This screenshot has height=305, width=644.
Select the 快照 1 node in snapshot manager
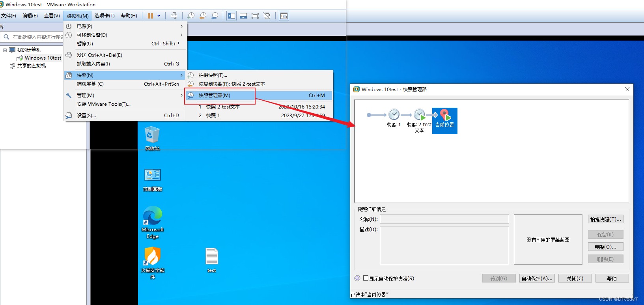[394, 118]
